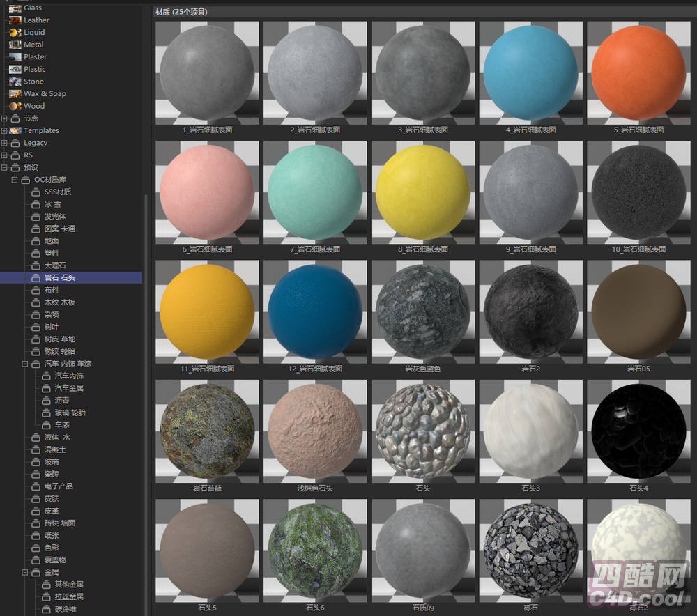Click the Wax & Soap category icon
697x616 pixels.
[15, 94]
